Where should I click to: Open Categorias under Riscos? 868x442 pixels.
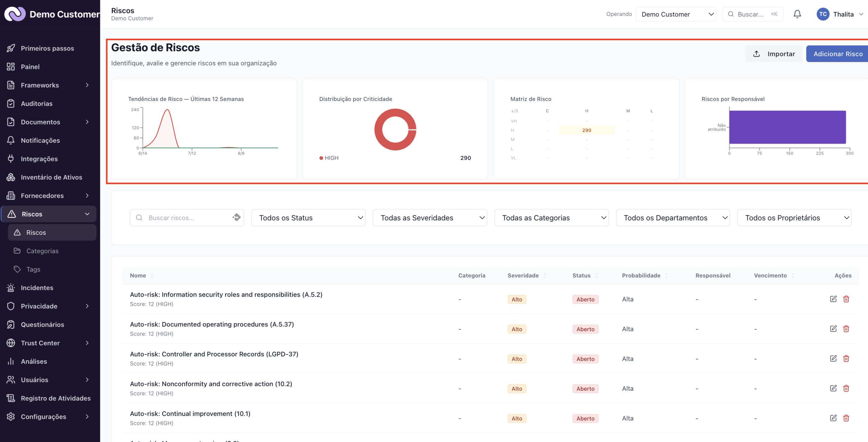click(52, 251)
